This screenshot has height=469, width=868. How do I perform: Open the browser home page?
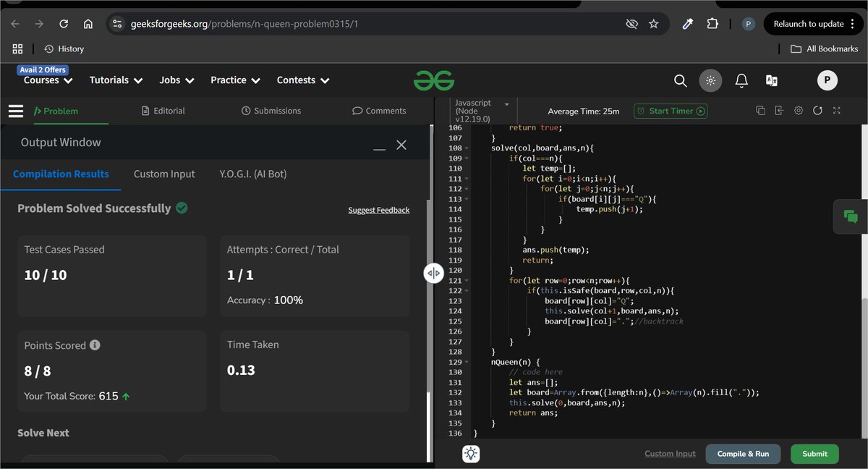[x=88, y=24]
